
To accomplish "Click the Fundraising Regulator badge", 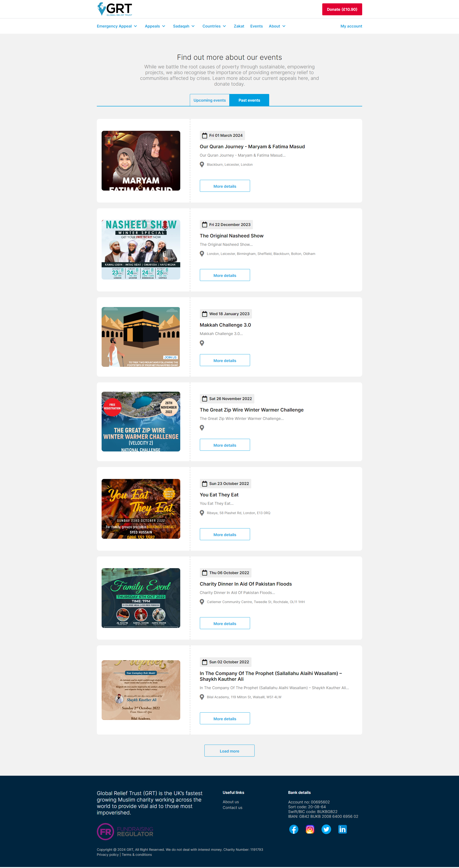I will [x=125, y=832].
